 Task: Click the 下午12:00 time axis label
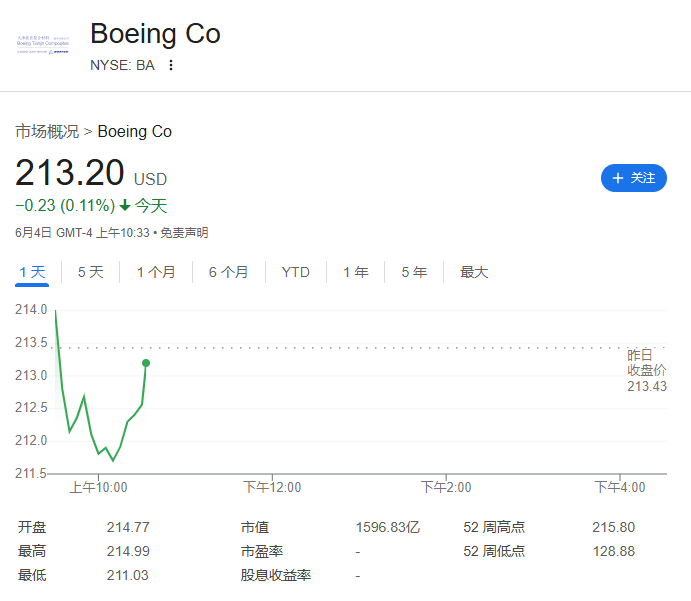(272, 487)
